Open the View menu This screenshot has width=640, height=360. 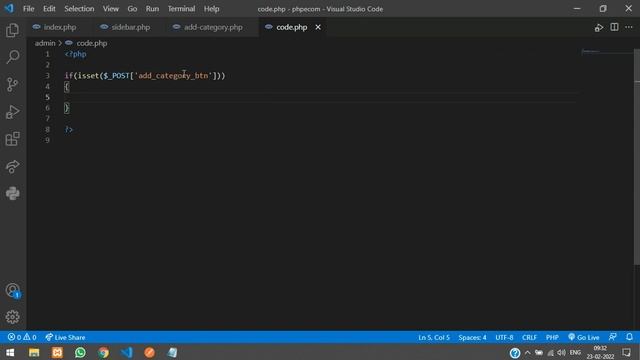pos(111,9)
